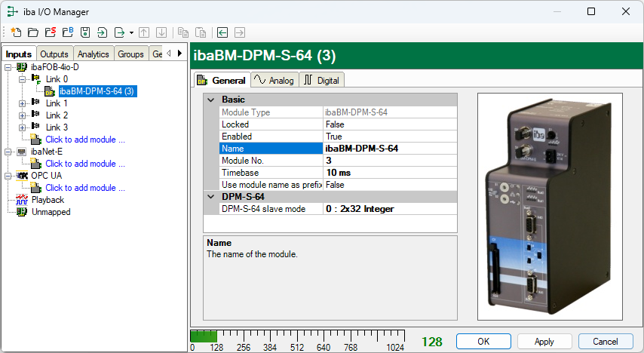This screenshot has height=353, width=644.
Task: Click the Apply button
Action: (544, 342)
